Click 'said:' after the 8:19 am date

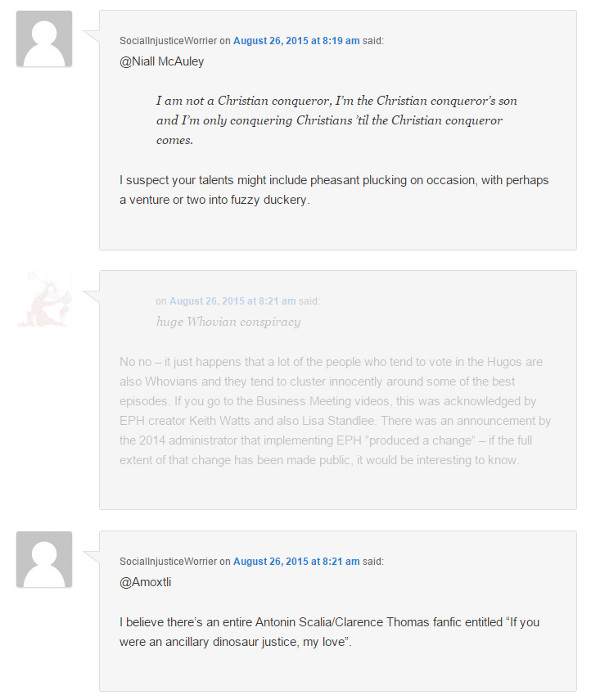[373, 41]
